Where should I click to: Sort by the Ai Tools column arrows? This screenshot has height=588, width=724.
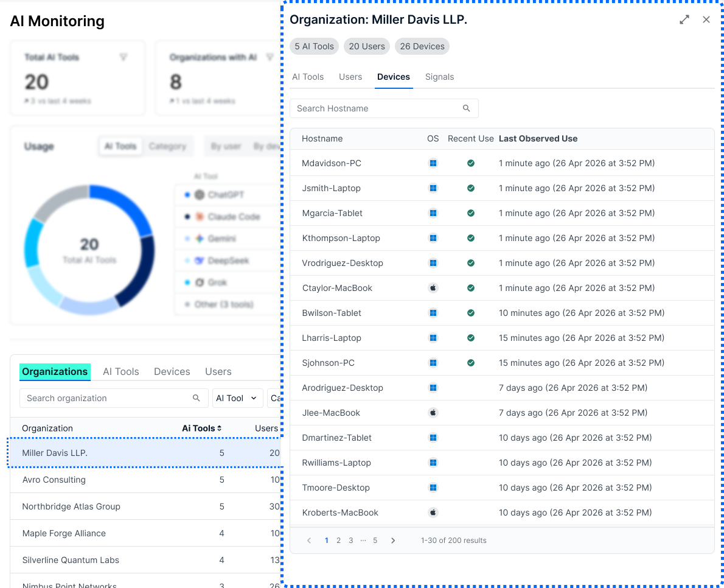point(219,428)
